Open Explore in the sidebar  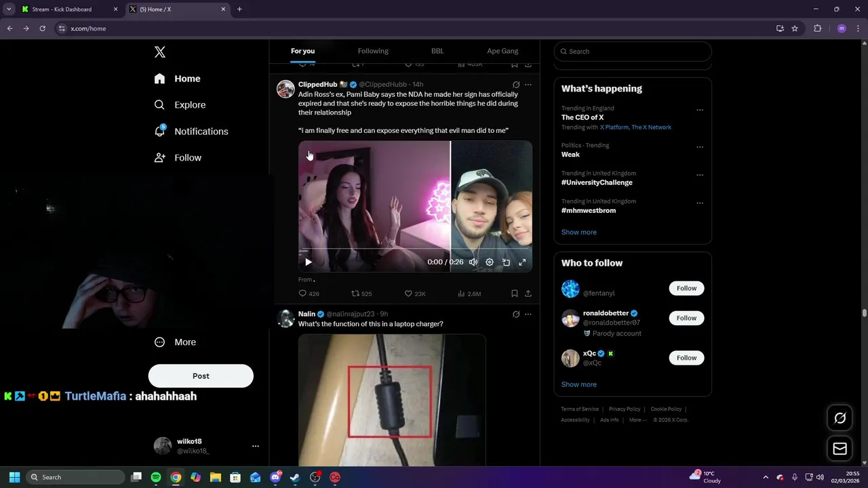[x=180, y=105]
